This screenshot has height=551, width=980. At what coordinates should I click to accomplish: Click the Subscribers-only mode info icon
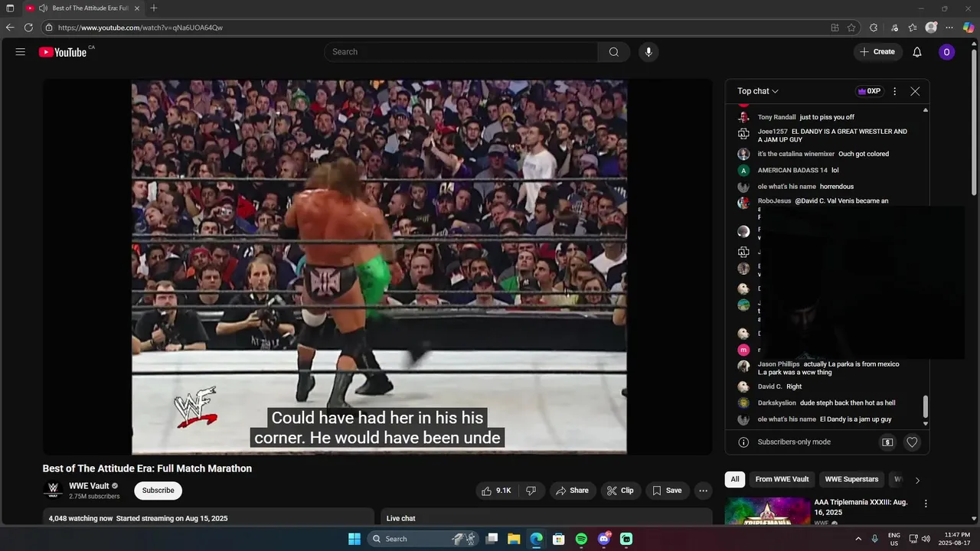(x=743, y=442)
